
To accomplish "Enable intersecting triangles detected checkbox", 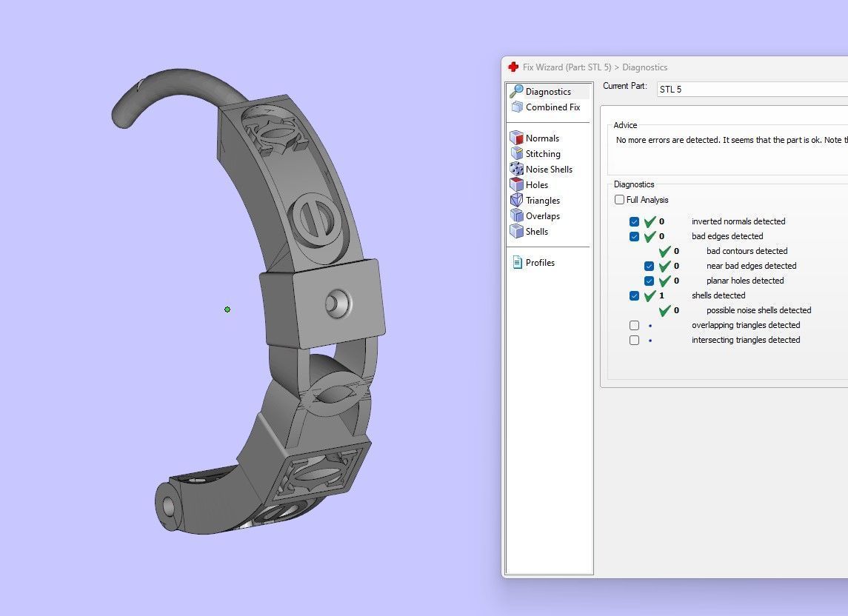I will [x=635, y=340].
